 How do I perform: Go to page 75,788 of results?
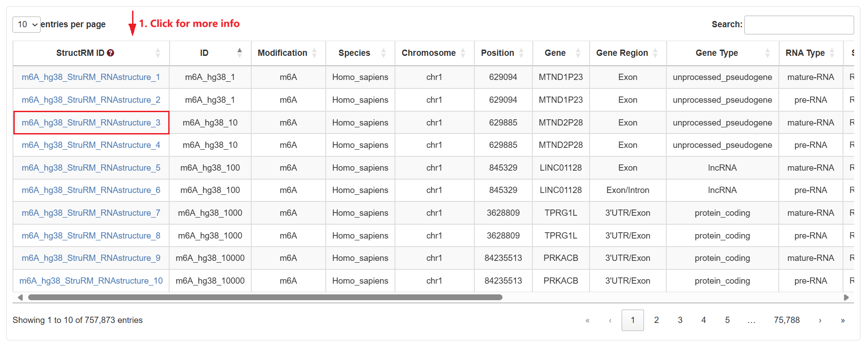[786, 320]
